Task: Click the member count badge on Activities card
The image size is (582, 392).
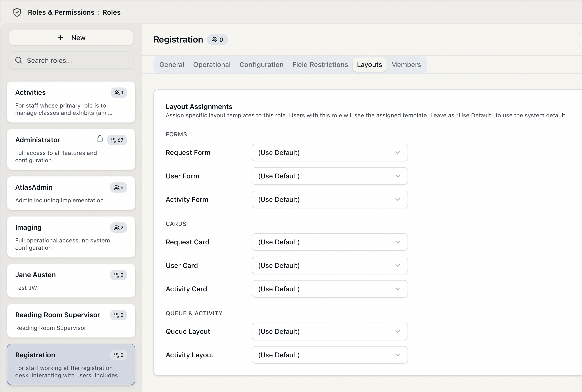Action: 119,93
